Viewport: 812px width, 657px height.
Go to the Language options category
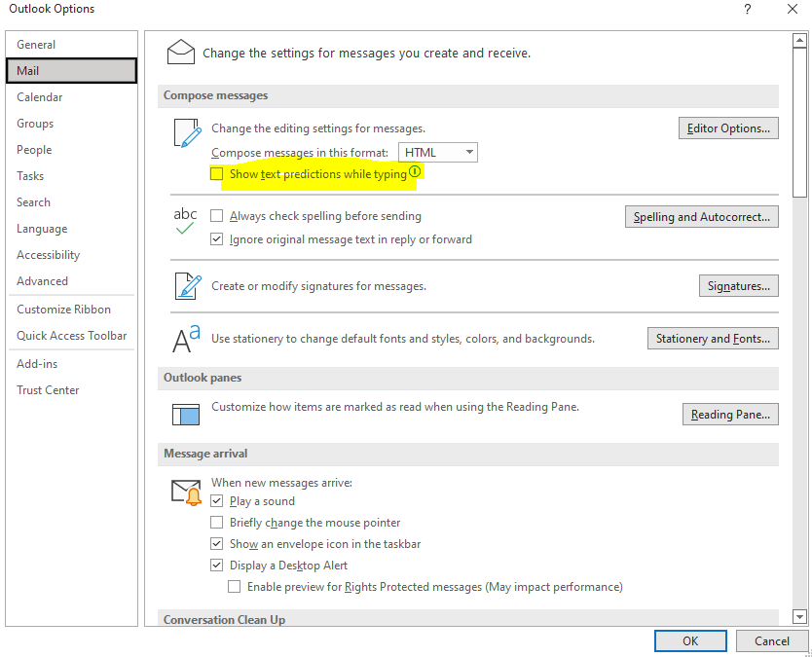click(71, 229)
